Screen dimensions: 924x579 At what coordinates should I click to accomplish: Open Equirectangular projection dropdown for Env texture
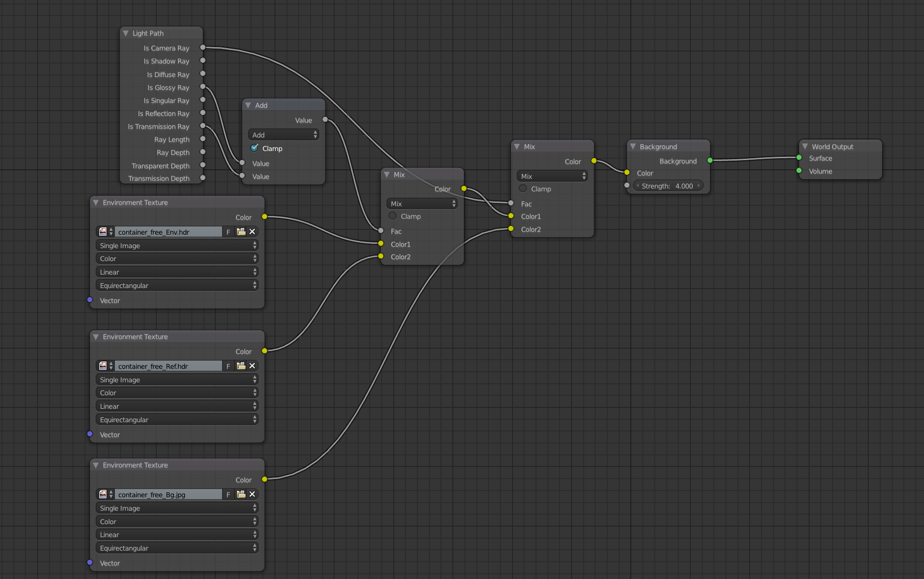[x=177, y=286]
